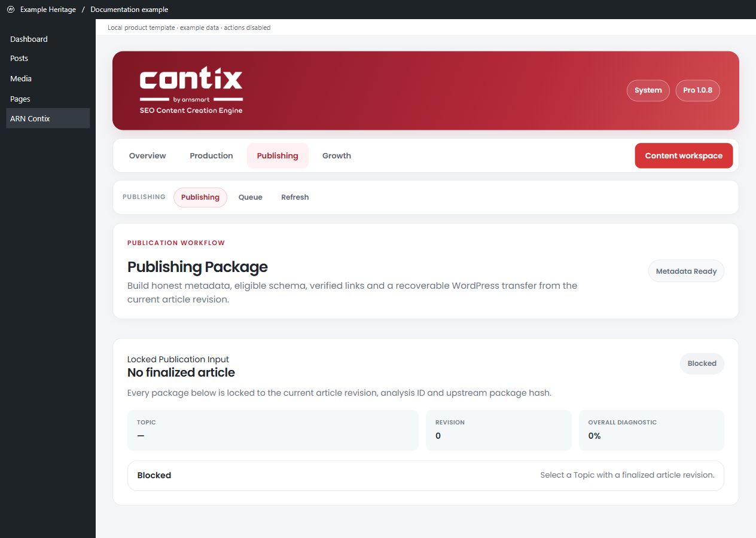The height and width of the screenshot is (538, 756).
Task: Switch to the Growth tab
Action: click(x=337, y=155)
